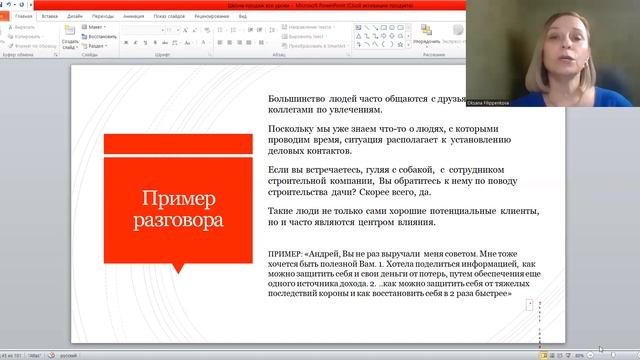Open the Главная ribbon tab

click(x=23, y=16)
